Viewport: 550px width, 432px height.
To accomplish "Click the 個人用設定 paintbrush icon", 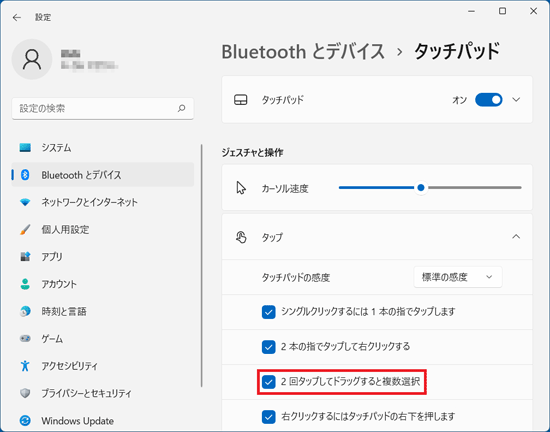I will (25, 230).
